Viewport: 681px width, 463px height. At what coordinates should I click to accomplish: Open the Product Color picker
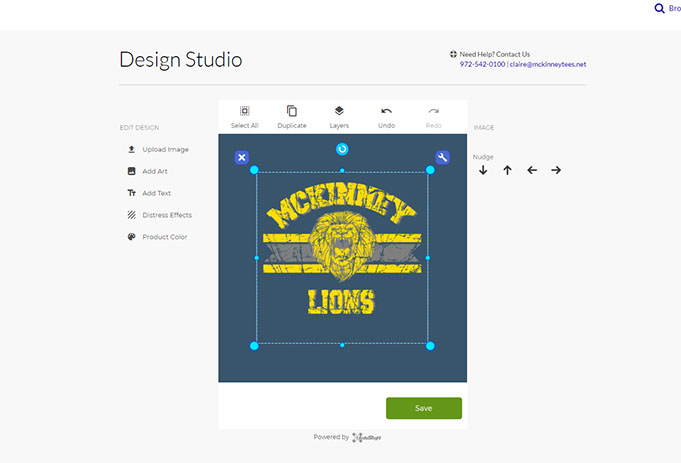point(164,237)
